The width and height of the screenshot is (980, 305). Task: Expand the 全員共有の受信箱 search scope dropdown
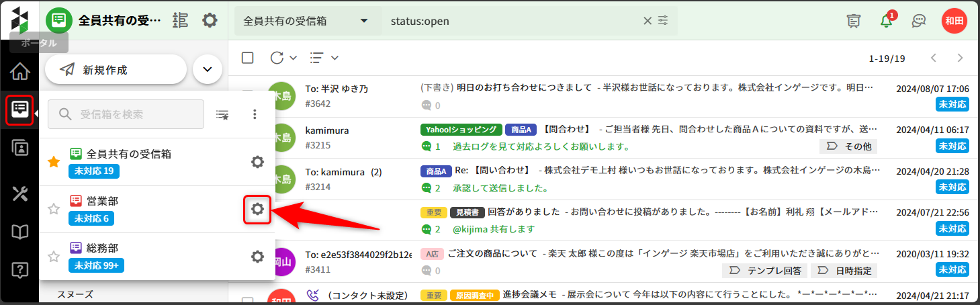(x=307, y=21)
